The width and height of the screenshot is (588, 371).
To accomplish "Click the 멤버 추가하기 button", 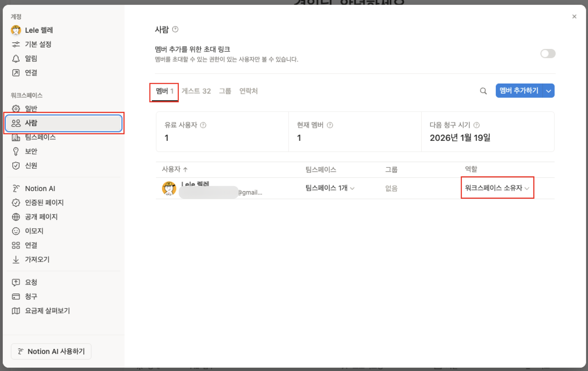I will click(x=519, y=90).
